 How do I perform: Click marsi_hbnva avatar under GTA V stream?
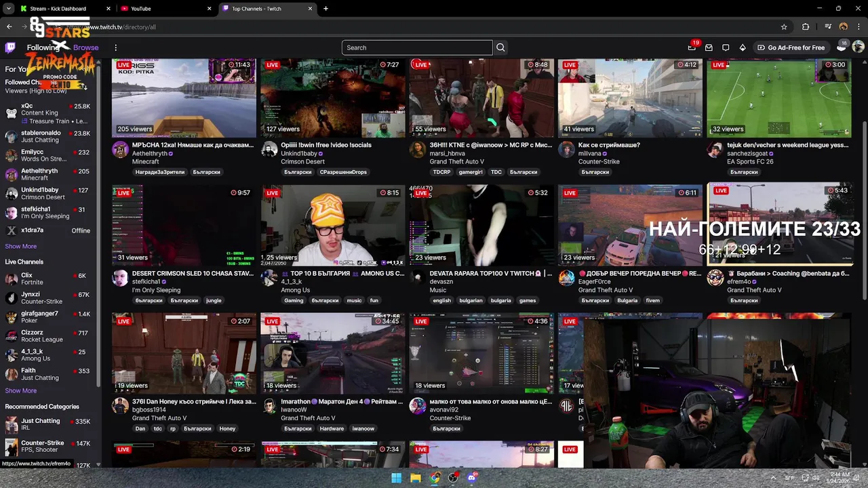(418, 150)
